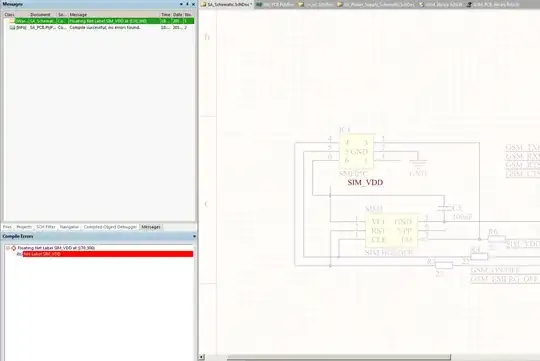Screen dimensions: 540x361
Task: Select the Messages panel tab
Action: pos(151,227)
